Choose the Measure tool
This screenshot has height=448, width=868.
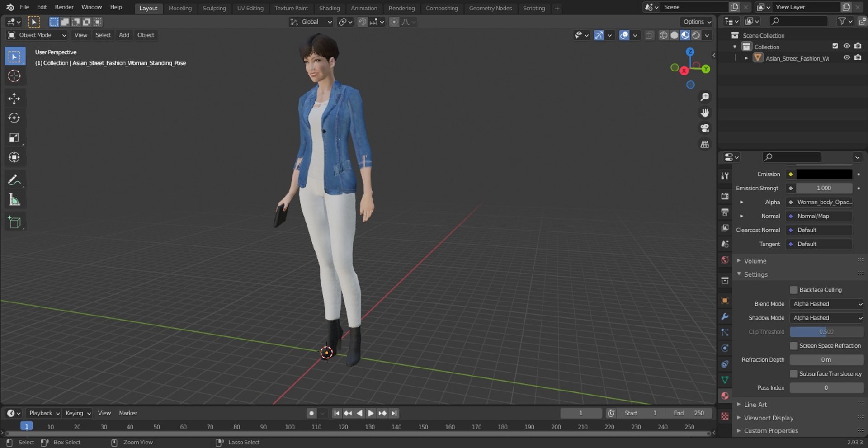pyautogui.click(x=14, y=200)
